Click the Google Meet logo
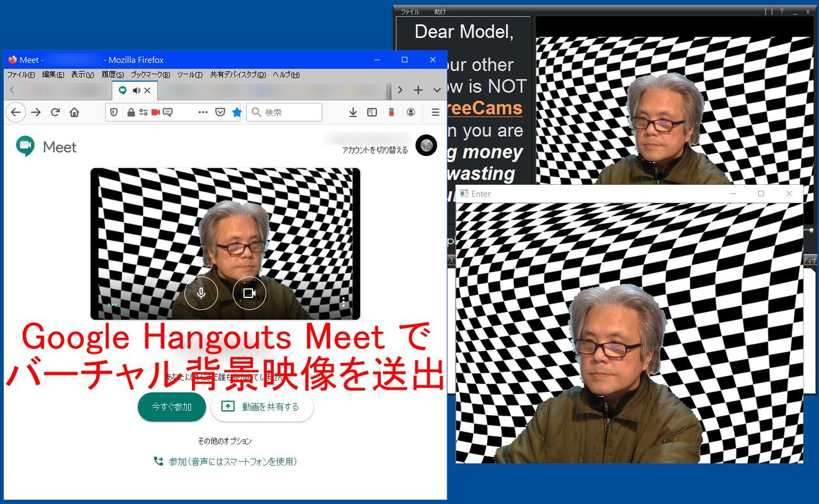This screenshot has width=819, height=504. (26, 146)
